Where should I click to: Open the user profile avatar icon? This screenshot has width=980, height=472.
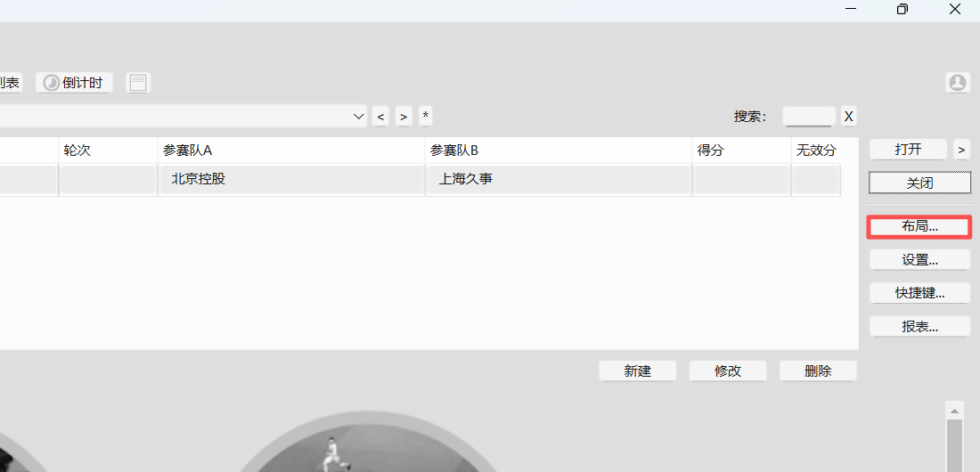[x=957, y=83]
